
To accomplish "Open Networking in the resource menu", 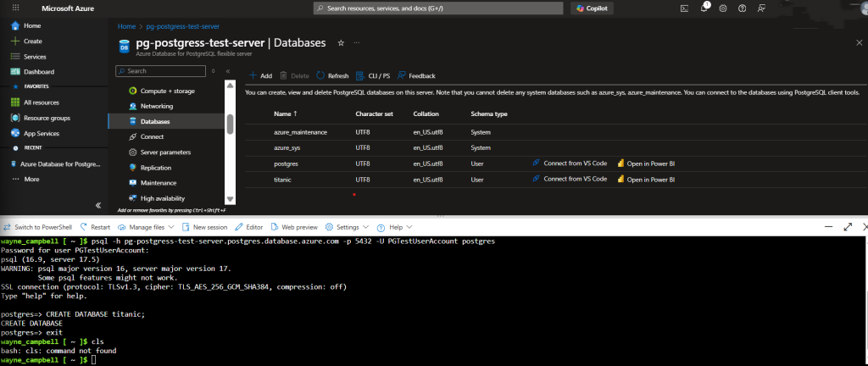I will coord(156,106).
